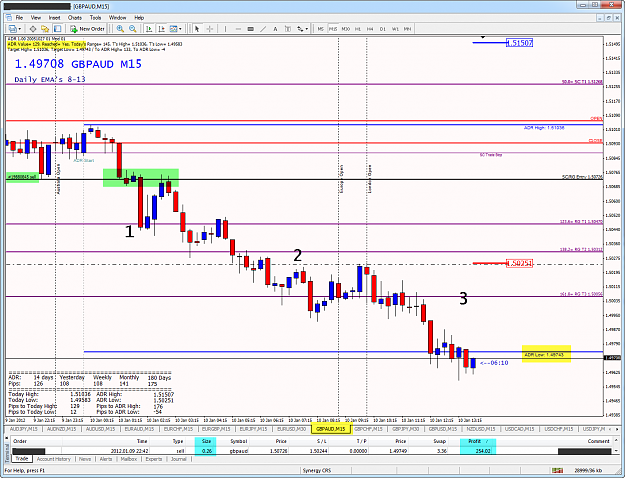Click the 1.51507 price label on chart
The width and height of the screenshot is (625, 478).
519,43
